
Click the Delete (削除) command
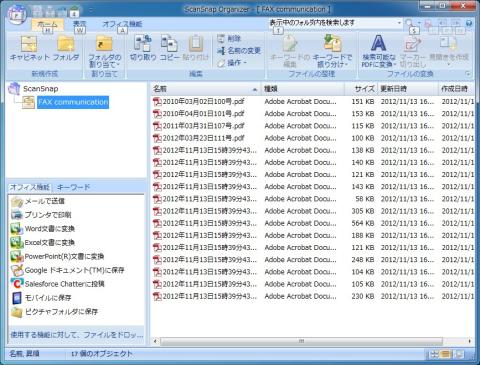tap(229, 39)
